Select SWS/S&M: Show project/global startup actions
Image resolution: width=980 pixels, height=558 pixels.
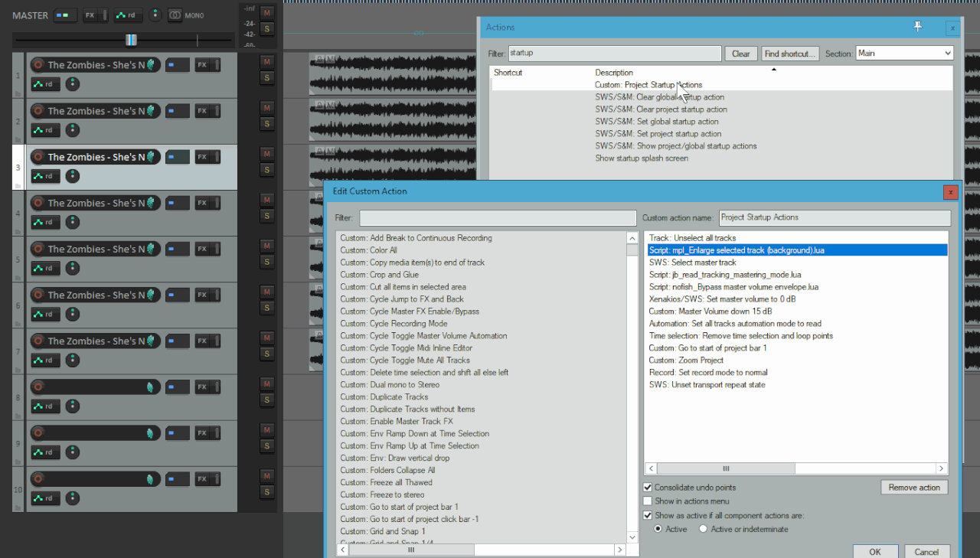676,146
